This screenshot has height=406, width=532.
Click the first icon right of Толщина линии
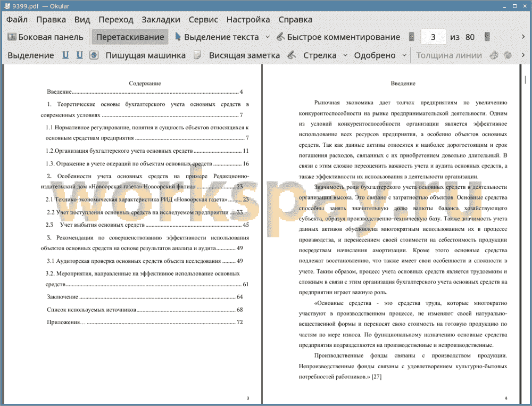tap(494, 55)
